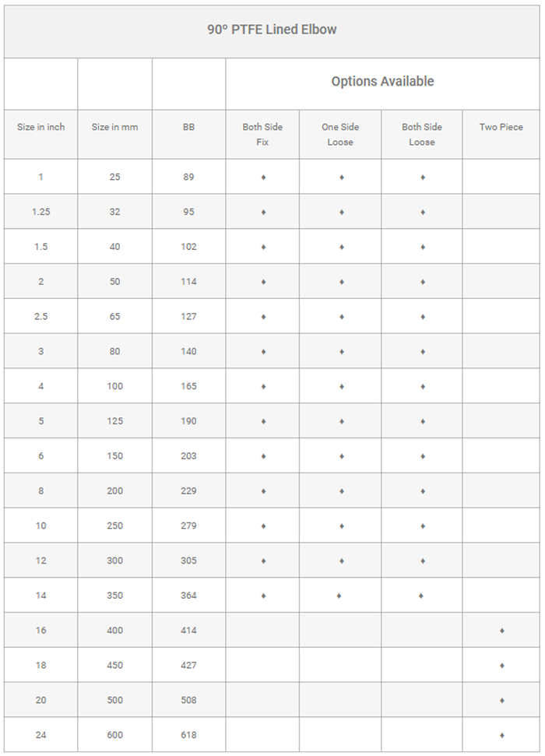Click the Two Piece diamond for size 24
The height and width of the screenshot is (756, 545).
point(502,735)
